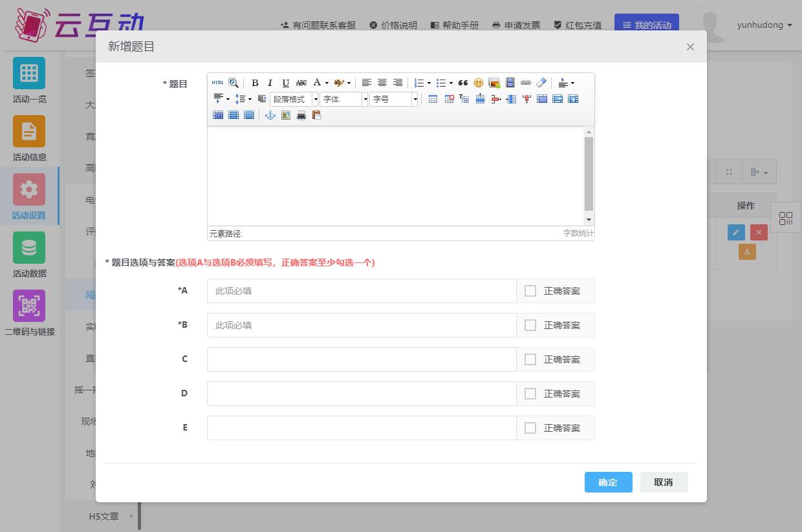This screenshot has width=802, height=532.
Task: Click inside question editor text area
Action: 395,176
